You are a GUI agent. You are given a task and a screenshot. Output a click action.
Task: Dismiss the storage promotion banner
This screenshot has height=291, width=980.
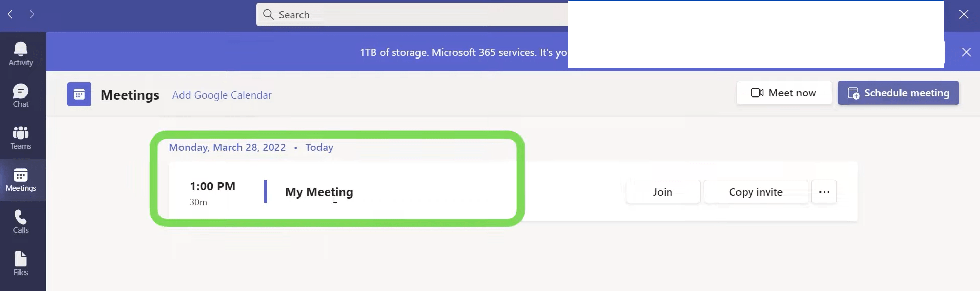[966, 52]
